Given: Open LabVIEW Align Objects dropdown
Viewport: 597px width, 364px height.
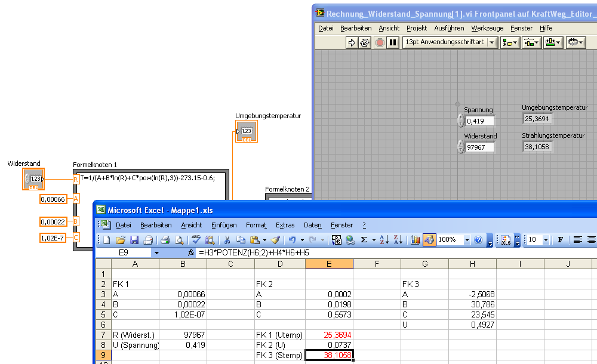Looking at the screenshot, I should click(x=510, y=42).
